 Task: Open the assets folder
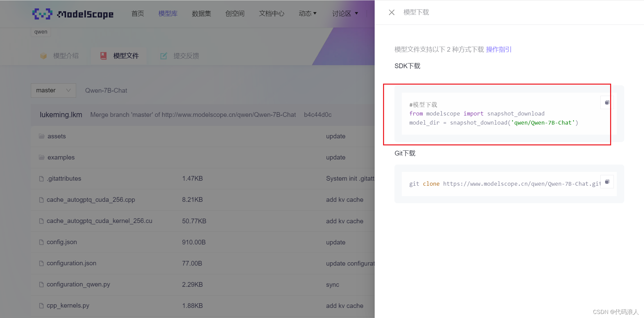pos(57,136)
